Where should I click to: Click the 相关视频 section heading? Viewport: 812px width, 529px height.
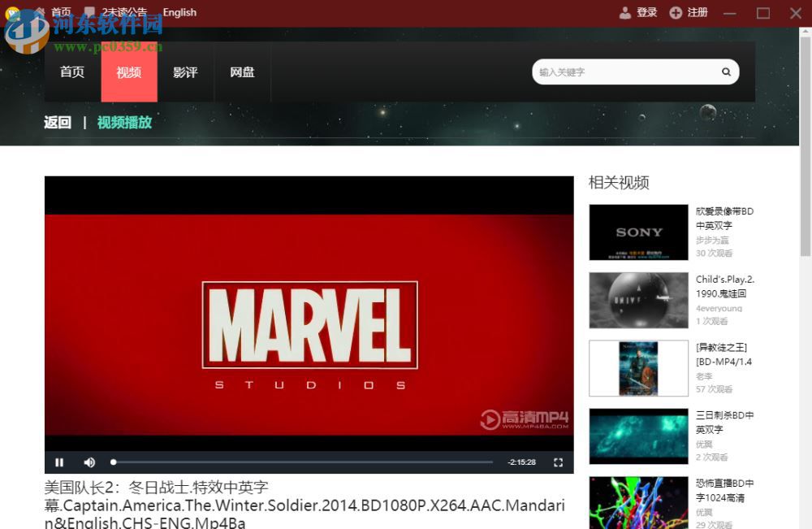[x=619, y=182]
